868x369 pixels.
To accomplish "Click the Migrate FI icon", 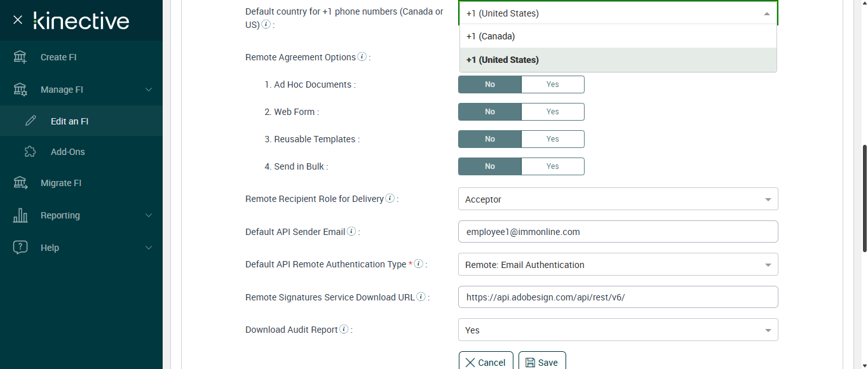I will (20, 183).
